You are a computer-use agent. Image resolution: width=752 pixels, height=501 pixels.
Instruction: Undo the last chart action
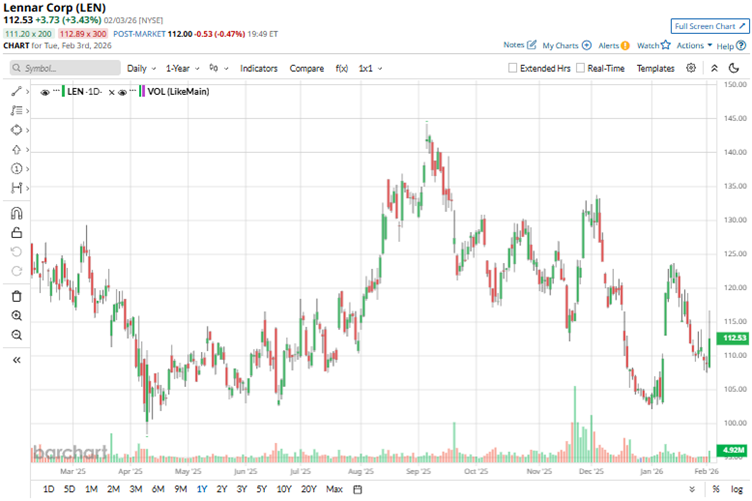pyautogui.click(x=16, y=252)
